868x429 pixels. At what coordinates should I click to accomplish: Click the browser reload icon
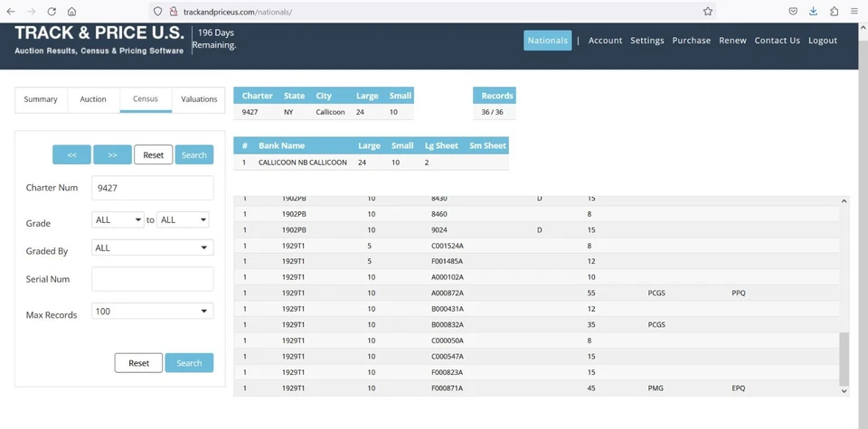coord(52,12)
